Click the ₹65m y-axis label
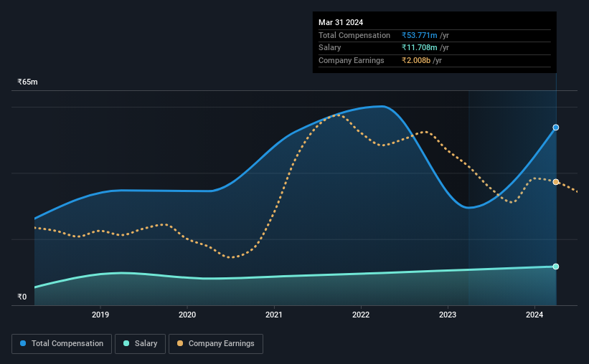 pyautogui.click(x=27, y=82)
